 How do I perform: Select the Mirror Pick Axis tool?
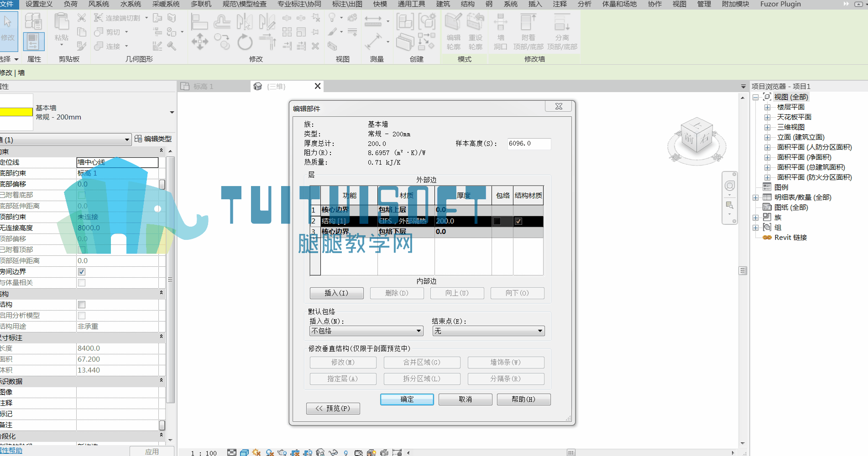245,21
